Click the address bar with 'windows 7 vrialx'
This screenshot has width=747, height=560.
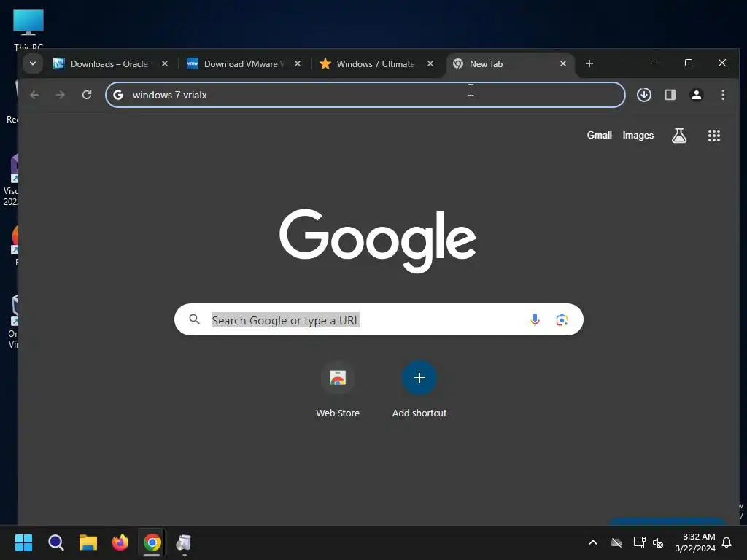click(365, 95)
